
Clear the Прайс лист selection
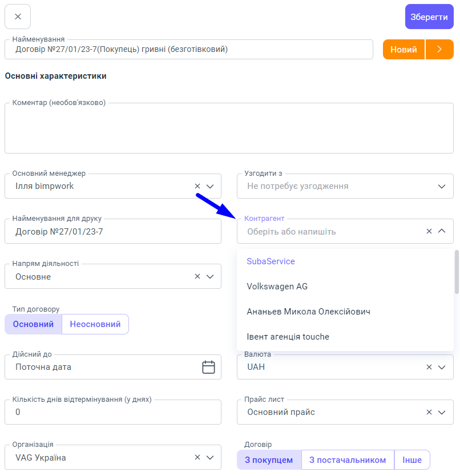429,412
